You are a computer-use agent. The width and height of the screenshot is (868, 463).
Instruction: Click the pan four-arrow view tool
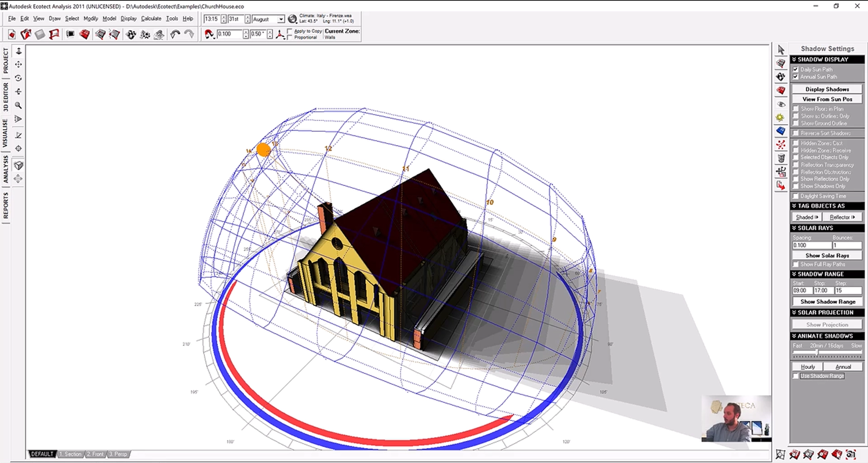(x=19, y=65)
